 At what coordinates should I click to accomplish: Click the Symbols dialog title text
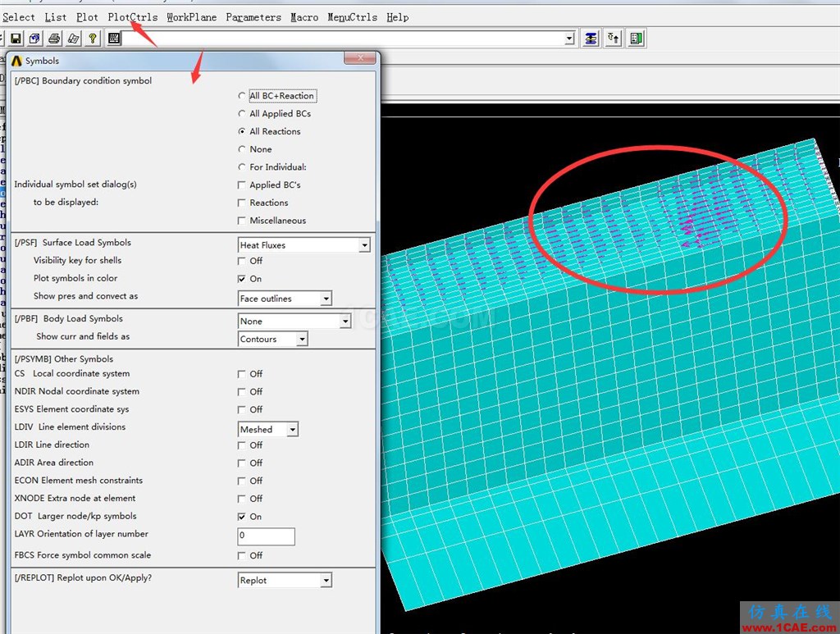[x=43, y=61]
